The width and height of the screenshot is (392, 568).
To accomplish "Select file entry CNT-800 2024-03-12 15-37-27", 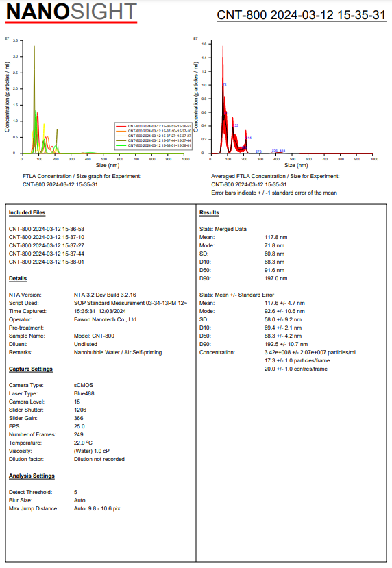I will point(47,245).
